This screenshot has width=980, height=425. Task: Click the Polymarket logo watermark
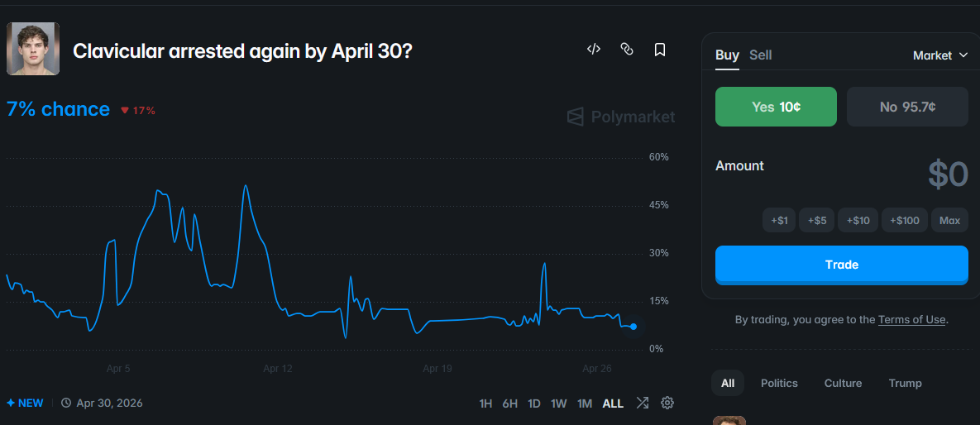pos(621,117)
